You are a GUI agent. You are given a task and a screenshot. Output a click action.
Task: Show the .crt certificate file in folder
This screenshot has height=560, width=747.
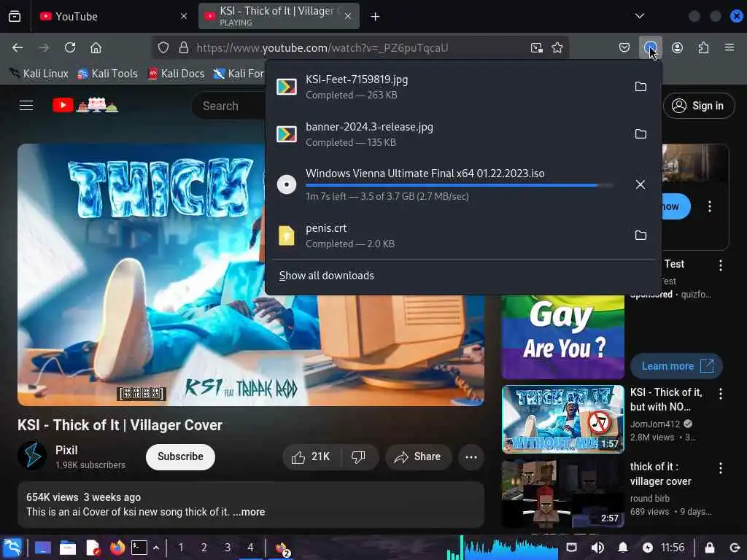pos(640,236)
